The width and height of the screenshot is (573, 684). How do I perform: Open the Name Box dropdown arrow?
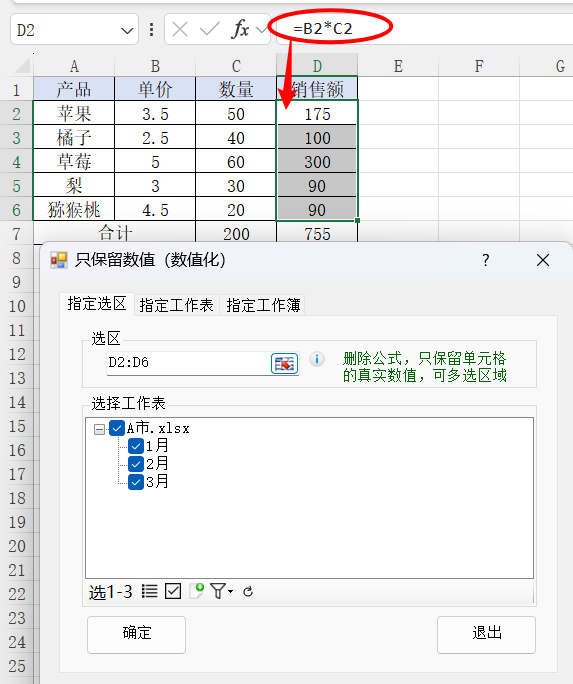point(127,31)
